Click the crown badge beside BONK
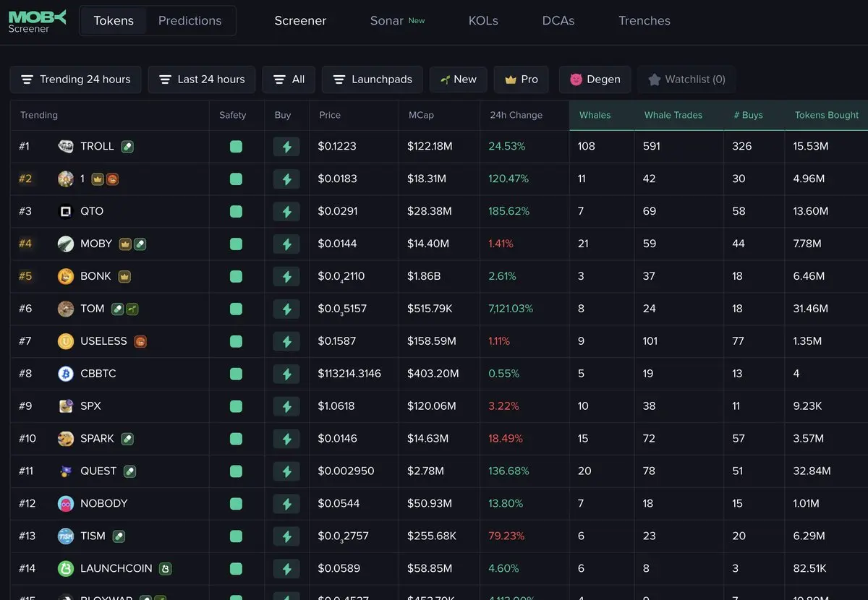Viewport: 868px width, 600px height. point(124,276)
